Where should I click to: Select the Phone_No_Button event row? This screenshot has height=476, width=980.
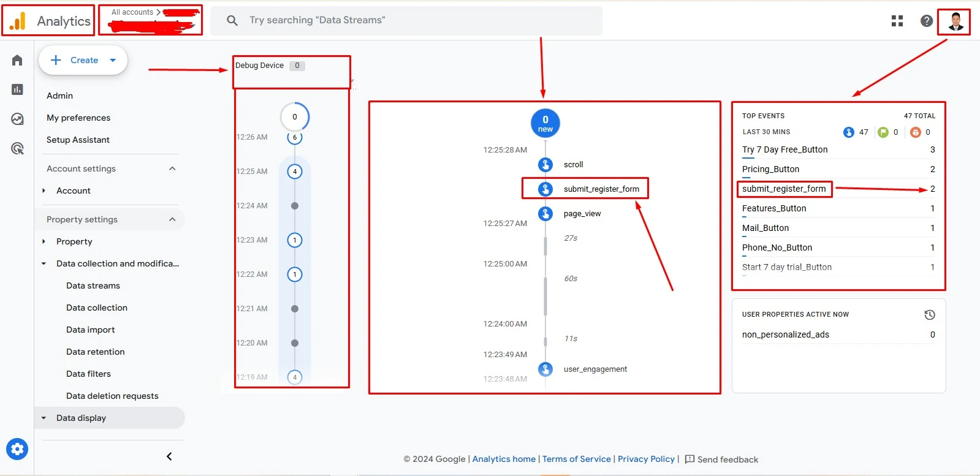[838, 248]
